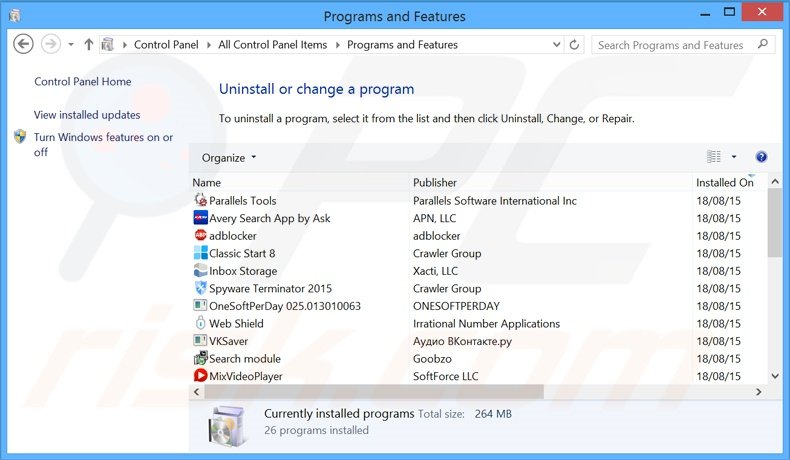Select the 'MixVideoPlayer' program name
This screenshot has width=790, height=460.
tap(245, 376)
